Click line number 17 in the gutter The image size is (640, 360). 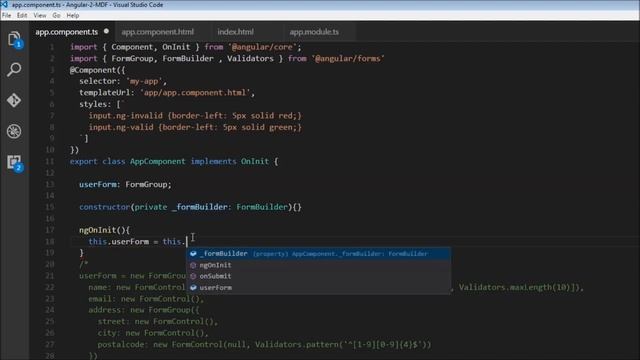tap(49, 230)
